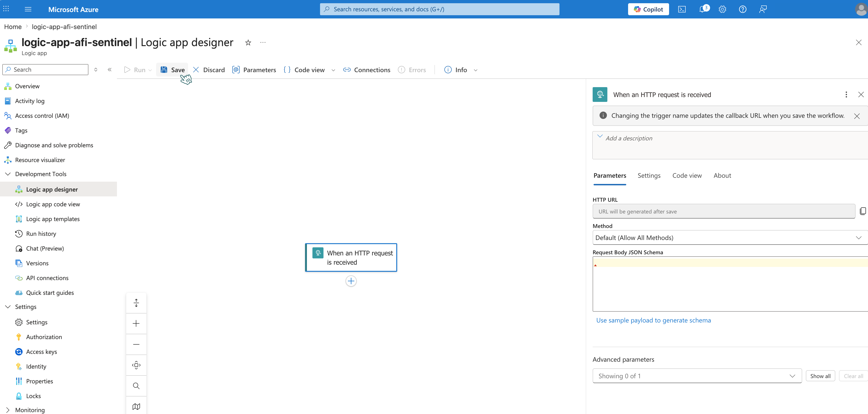
Task: Click the Copilot button
Action: (x=648, y=9)
